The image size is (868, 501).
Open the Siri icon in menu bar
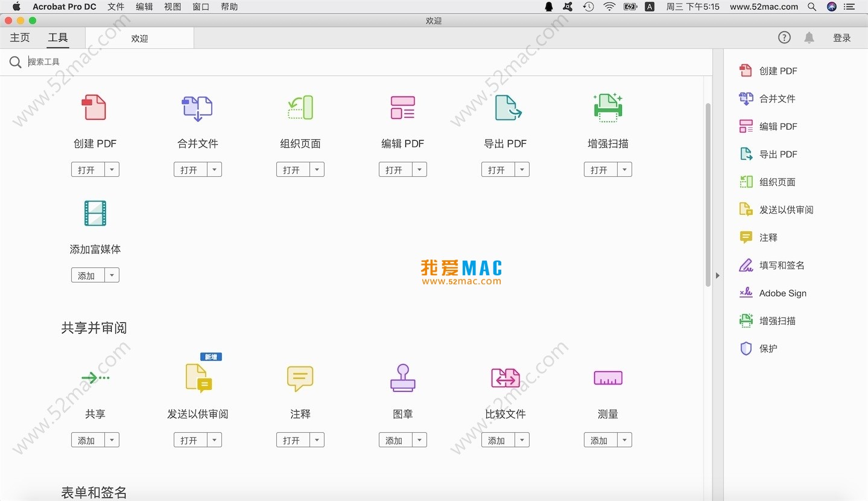pyautogui.click(x=832, y=7)
